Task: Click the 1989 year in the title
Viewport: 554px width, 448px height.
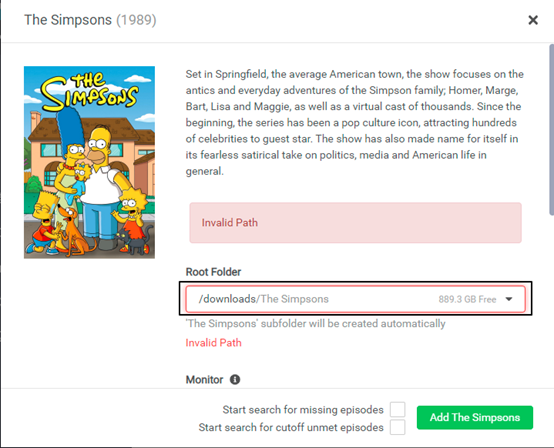Action: tap(136, 20)
